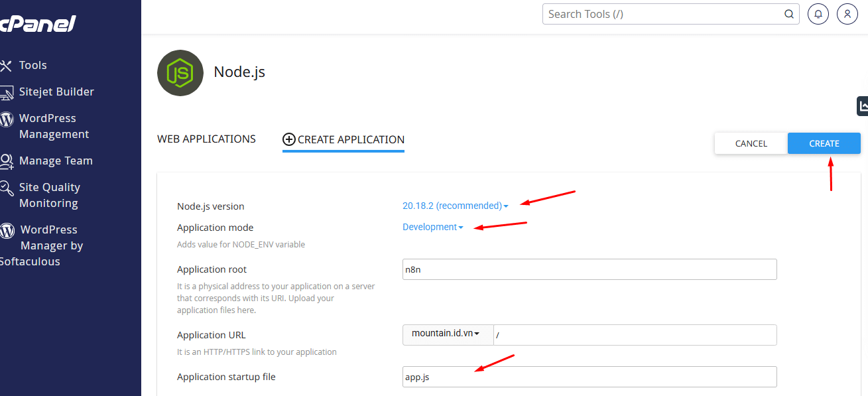Screen dimensions: 868x396
Task: Click the Application URL path field
Action: (635, 334)
